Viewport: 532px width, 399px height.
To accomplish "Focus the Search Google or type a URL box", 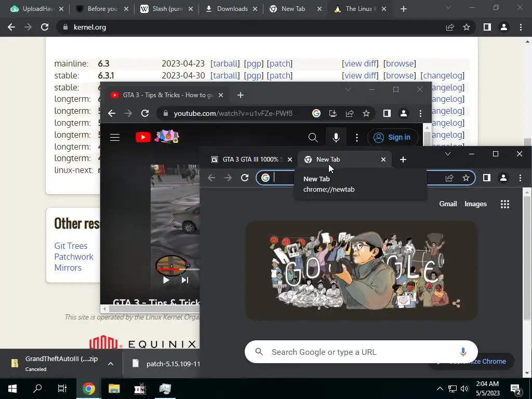I will pyautogui.click(x=361, y=352).
